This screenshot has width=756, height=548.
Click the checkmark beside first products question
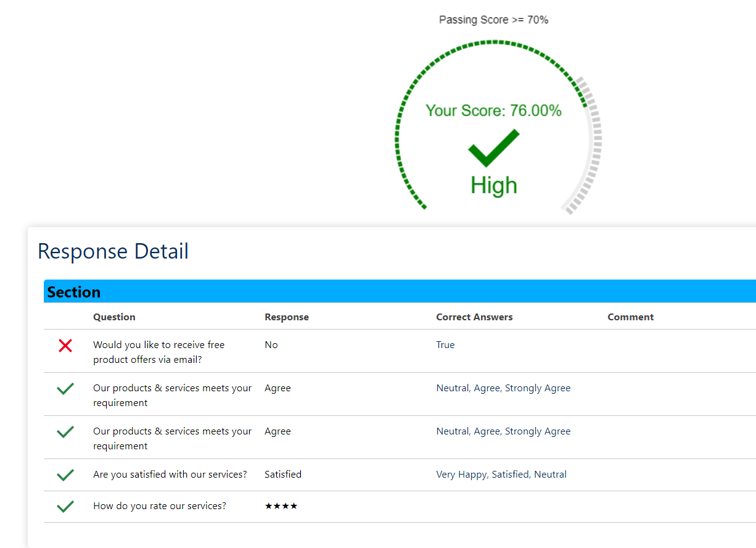point(65,388)
